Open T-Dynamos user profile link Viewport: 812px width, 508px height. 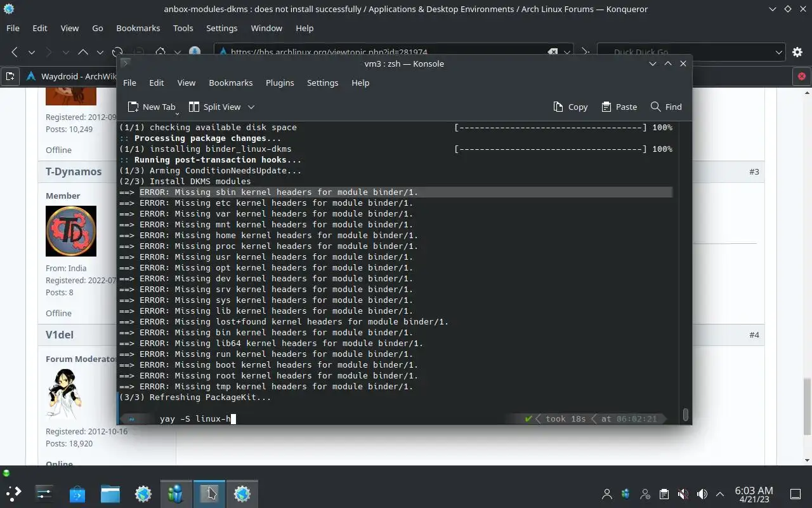(x=74, y=171)
